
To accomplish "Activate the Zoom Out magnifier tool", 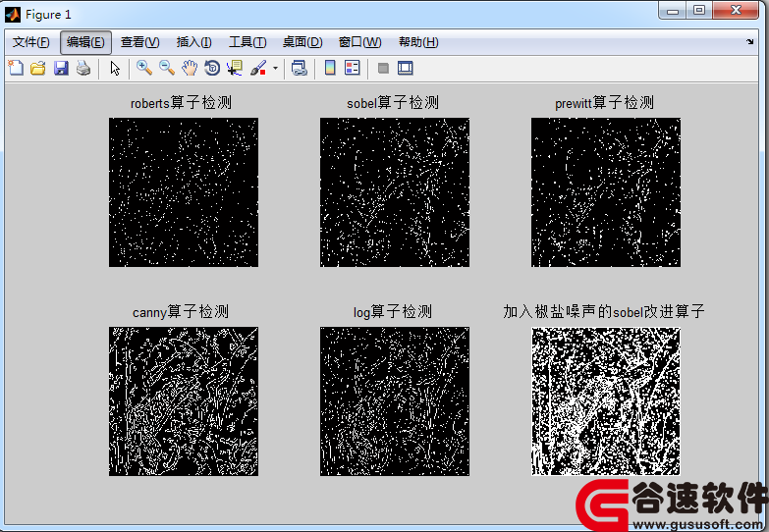I will coord(167,68).
